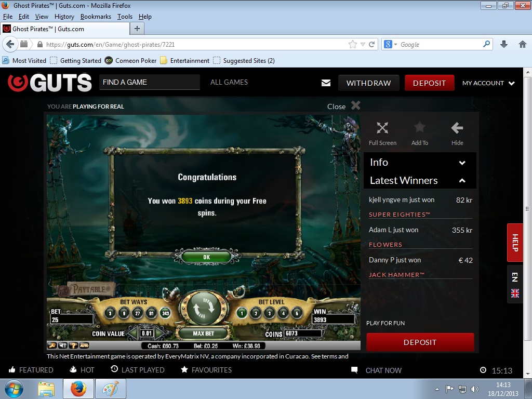The height and width of the screenshot is (399, 532).
Task: Click the spin button in the slot game
Action: tap(203, 309)
